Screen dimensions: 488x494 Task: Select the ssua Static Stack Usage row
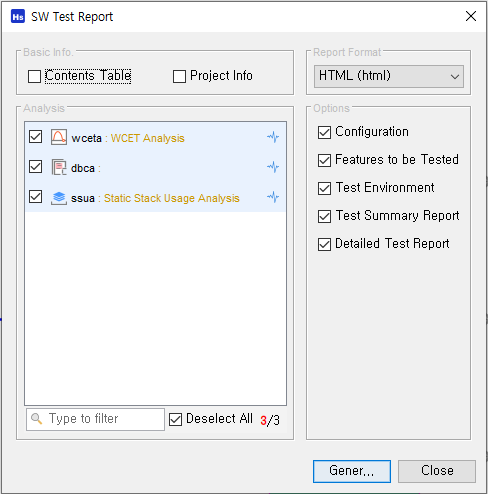[x=155, y=197]
